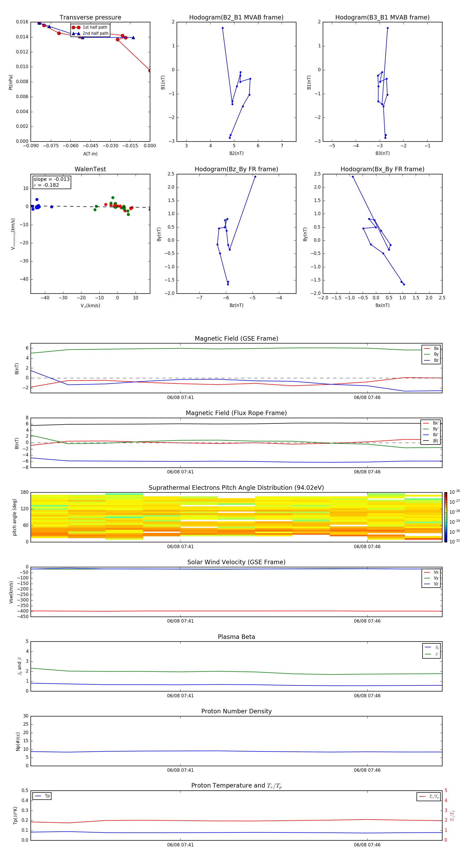Click the 'slope = -0.013' annotation
473x868 pixels.
52,179
